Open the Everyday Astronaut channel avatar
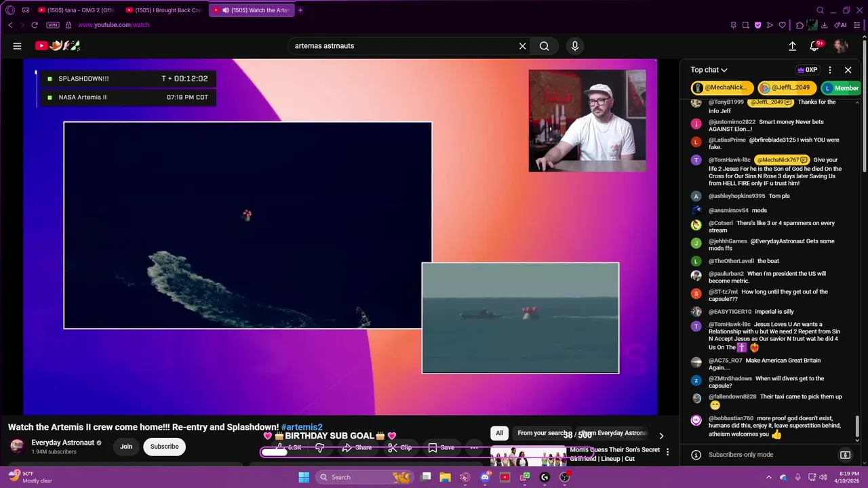 tap(17, 446)
